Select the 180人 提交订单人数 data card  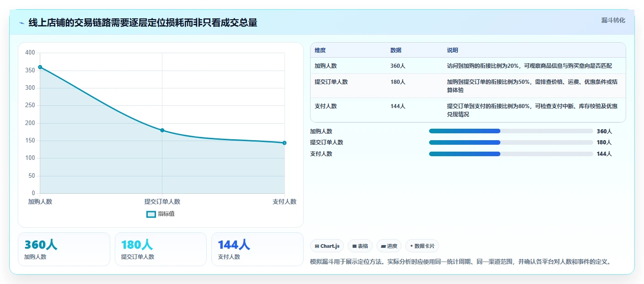[161, 249]
